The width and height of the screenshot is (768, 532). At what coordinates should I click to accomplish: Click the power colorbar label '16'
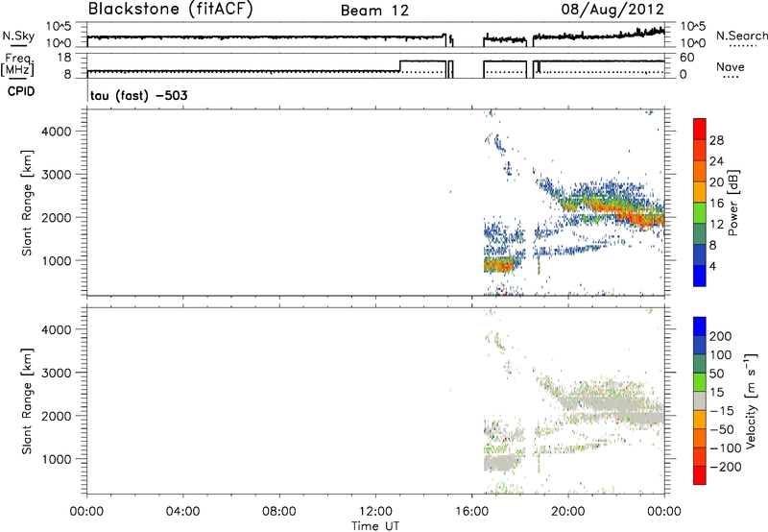(716, 204)
